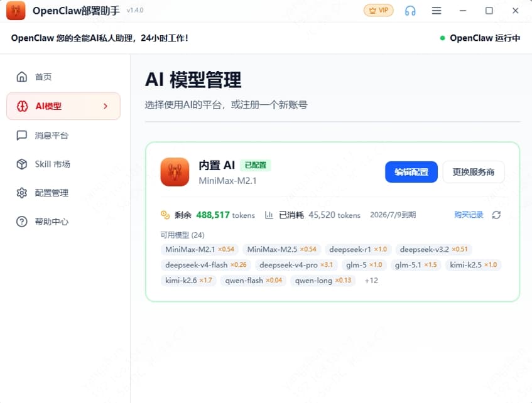
Task: Refresh token balance with refresh icon
Action: [496, 215]
